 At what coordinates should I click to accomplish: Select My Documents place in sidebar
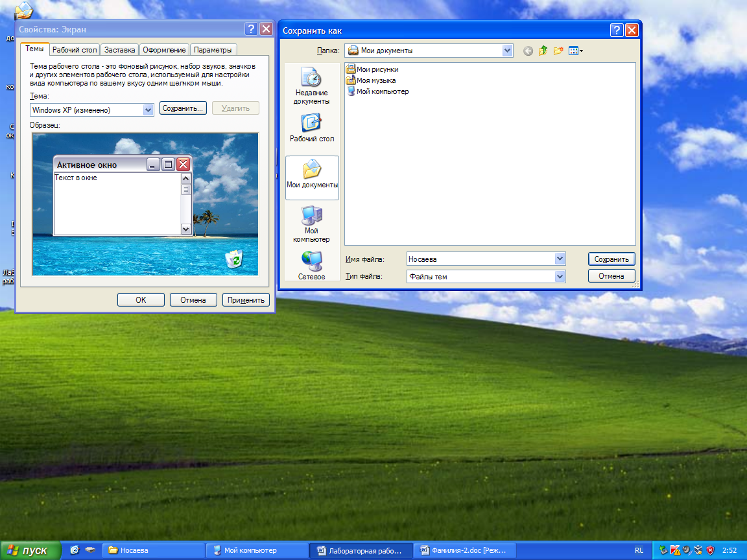[x=311, y=177]
